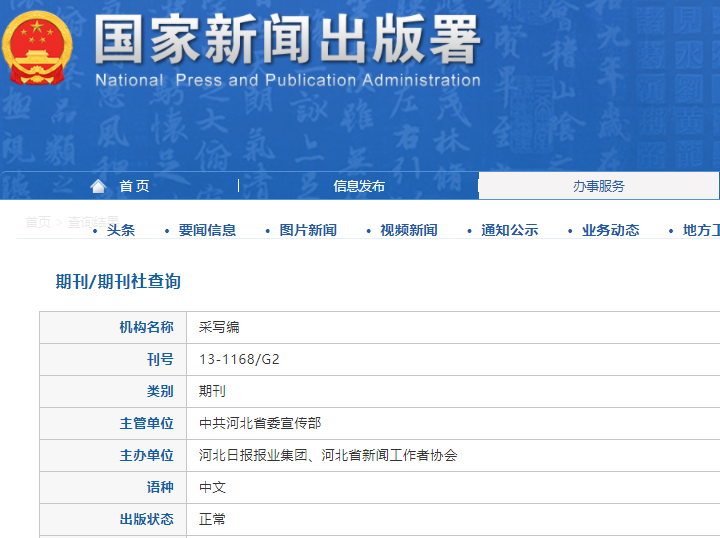Open the 图片新闻 section
Screen dimensions: 720x538
(308, 230)
